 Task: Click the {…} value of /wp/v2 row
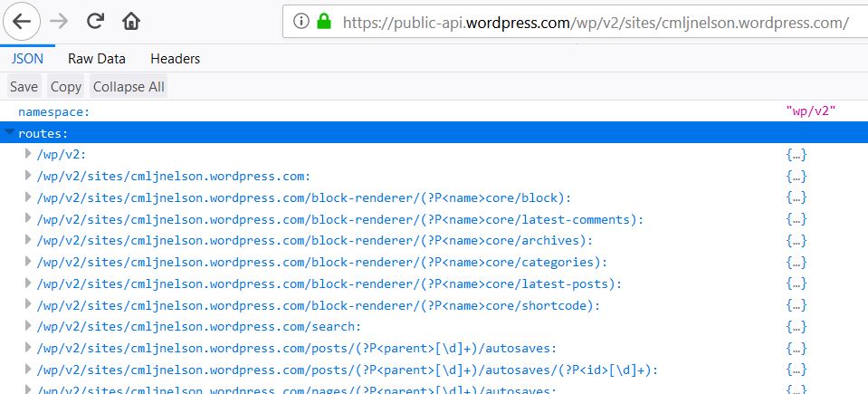click(x=796, y=155)
